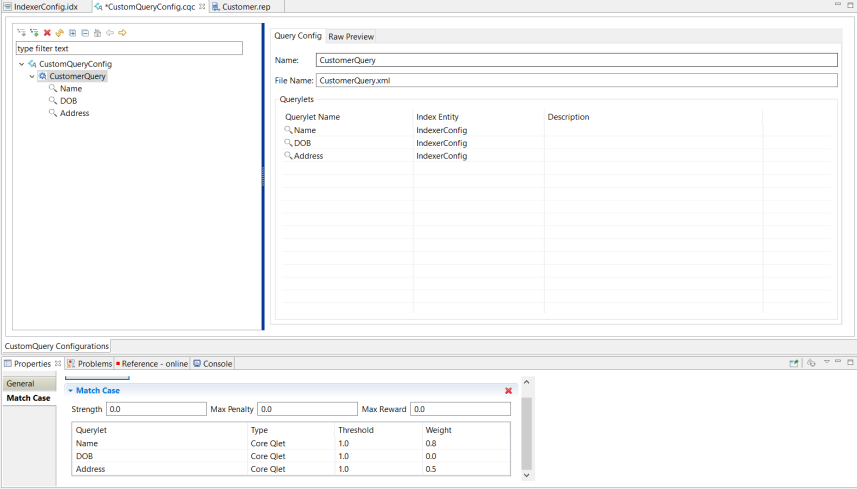This screenshot has height=489, width=857.
Task: Select the Address node in the tree
Action: coord(74,113)
